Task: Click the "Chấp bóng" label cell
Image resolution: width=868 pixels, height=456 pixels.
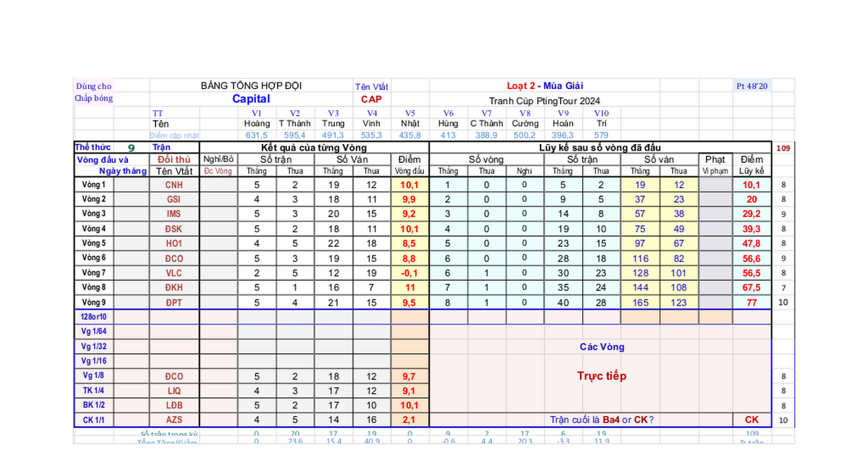Action: (93, 98)
